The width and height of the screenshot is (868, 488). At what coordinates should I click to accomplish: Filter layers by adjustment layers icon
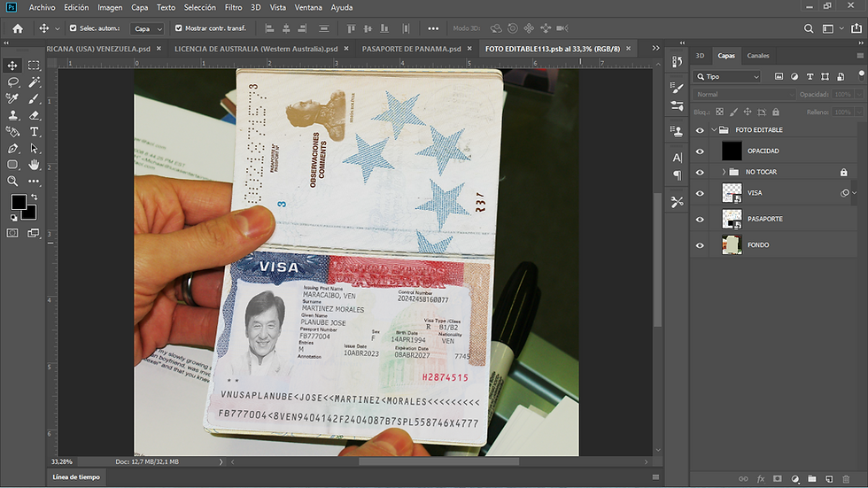point(794,76)
